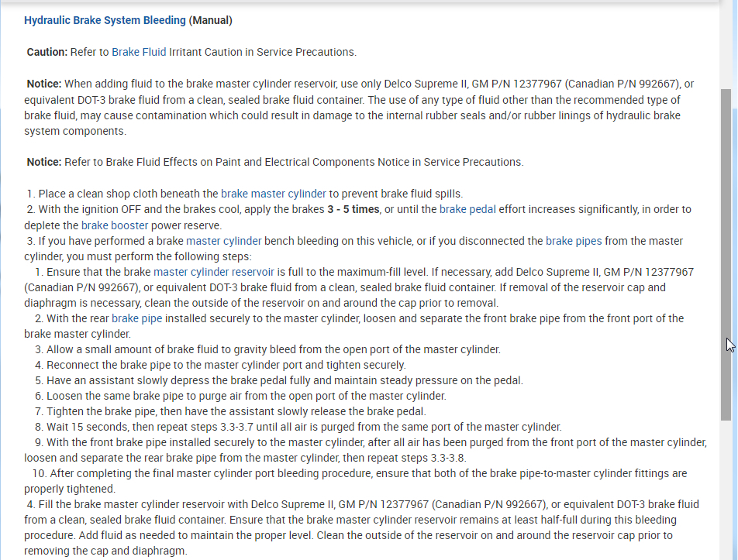
Task: Follow the master cylinder link in step 3
Action: point(223,241)
